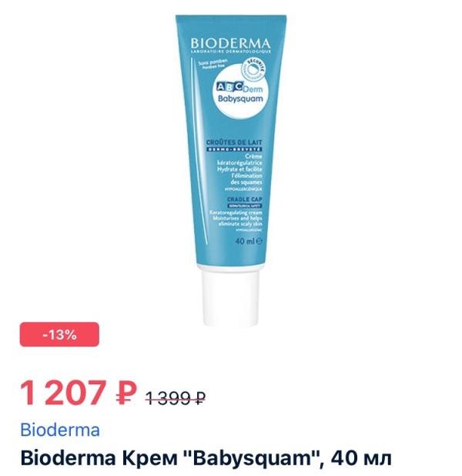Click the -13% discount badge

pyautogui.click(x=59, y=334)
